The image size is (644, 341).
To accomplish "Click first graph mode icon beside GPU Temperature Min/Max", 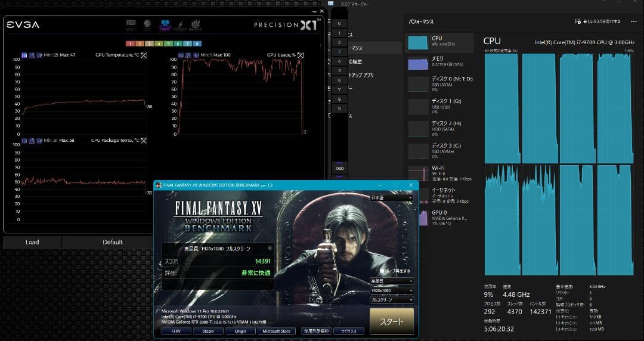I will click(24, 55).
